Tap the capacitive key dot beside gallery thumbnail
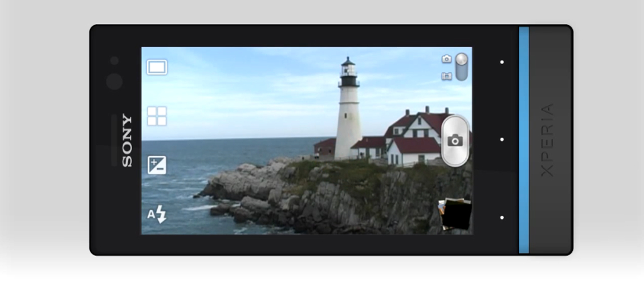 coord(502,218)
